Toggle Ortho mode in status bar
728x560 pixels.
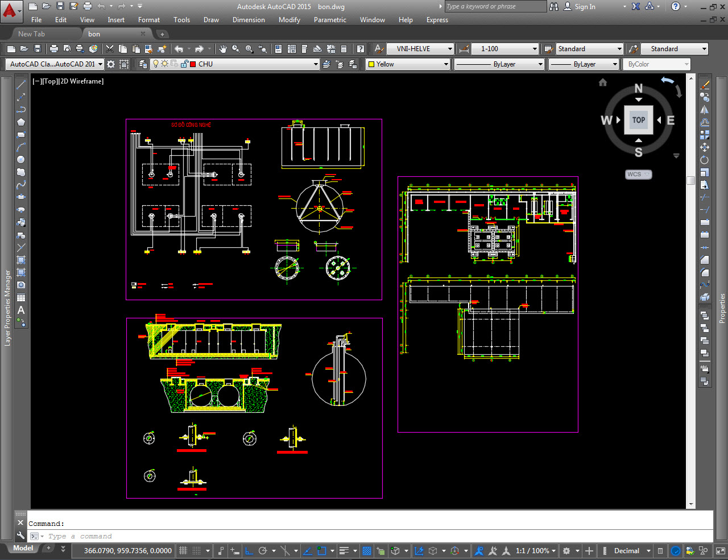point(249,550)
